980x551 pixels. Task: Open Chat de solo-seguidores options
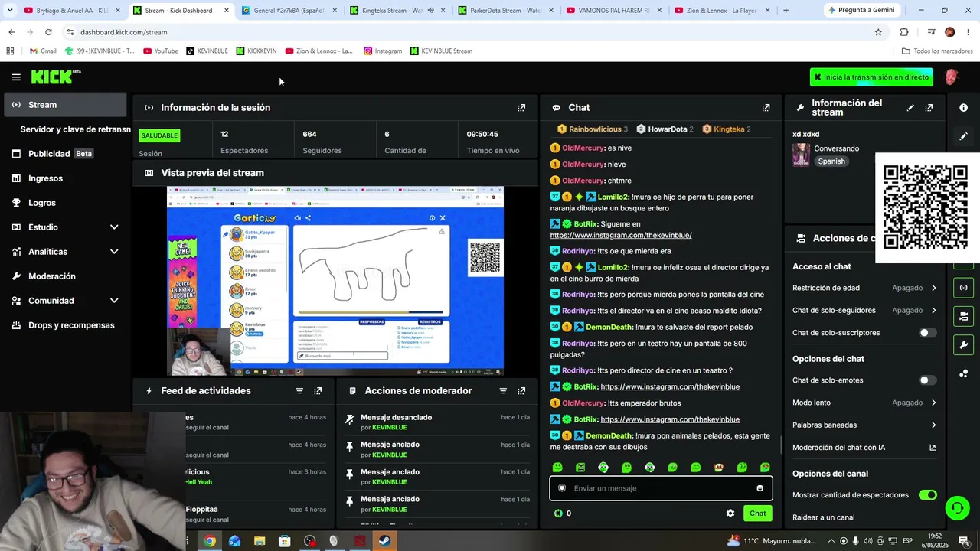864,311
